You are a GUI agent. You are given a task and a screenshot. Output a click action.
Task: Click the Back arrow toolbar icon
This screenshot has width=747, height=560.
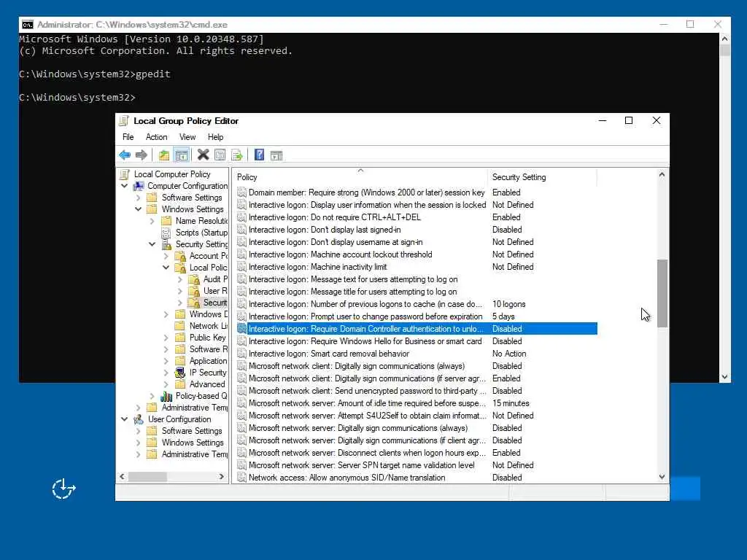pyautogui.click(x=125, y=155)
